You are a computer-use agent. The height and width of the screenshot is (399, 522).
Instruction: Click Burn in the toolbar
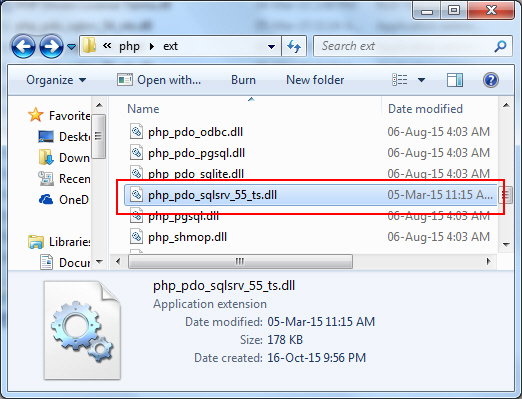click(243, 80)
